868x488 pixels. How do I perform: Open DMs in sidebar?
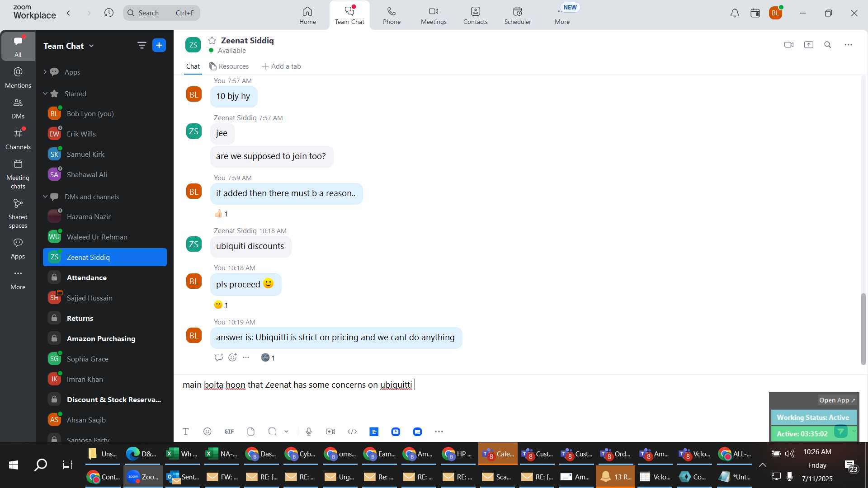pos(18,108)
